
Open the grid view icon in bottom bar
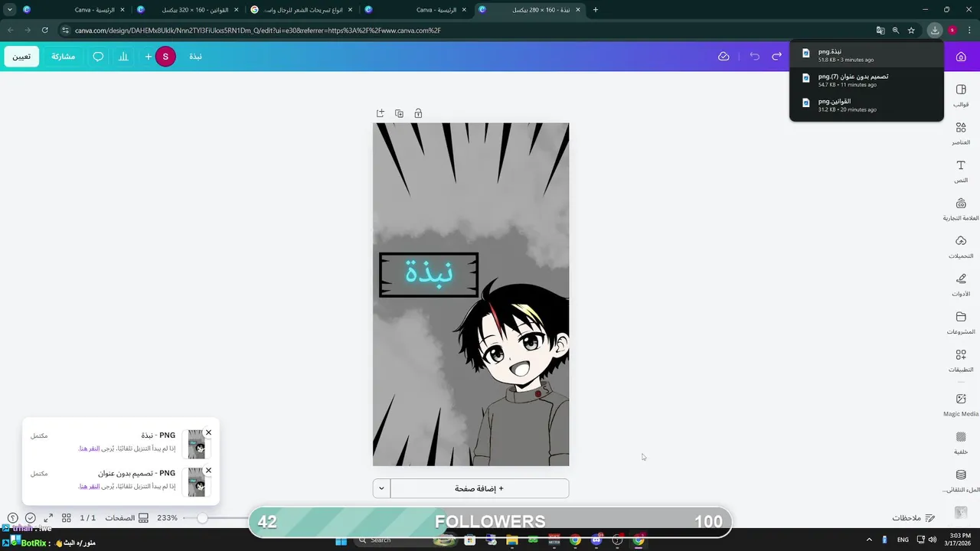point(67,518)
